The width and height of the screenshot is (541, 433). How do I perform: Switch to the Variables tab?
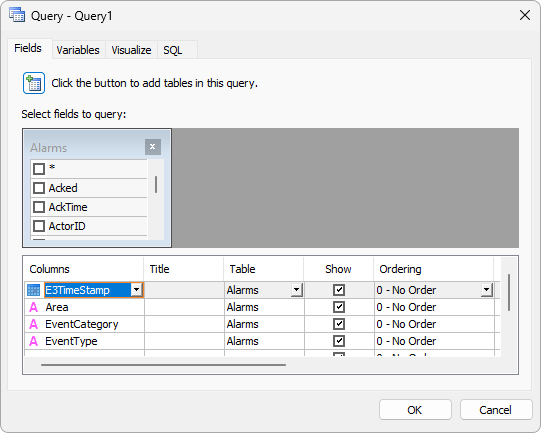[x=78, y=50]
